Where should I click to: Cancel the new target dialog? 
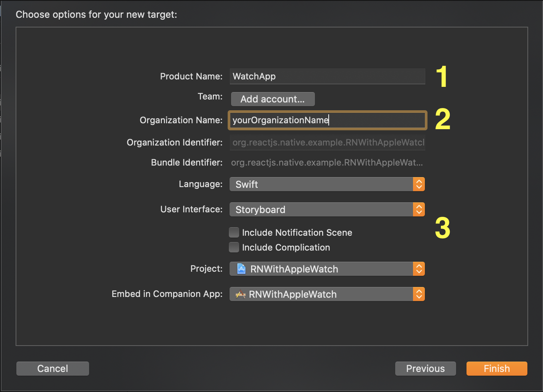(52, 369)
